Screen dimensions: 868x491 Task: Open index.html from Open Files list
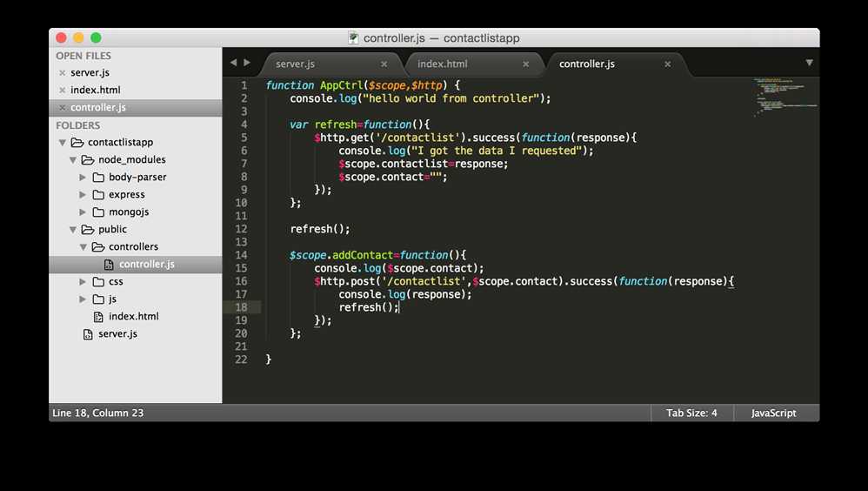tap(95, 90)
